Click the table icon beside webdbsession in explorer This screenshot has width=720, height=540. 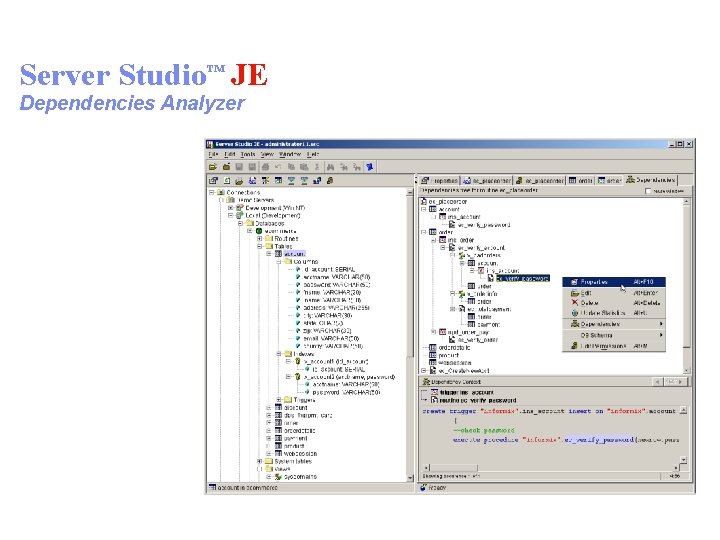278,454
